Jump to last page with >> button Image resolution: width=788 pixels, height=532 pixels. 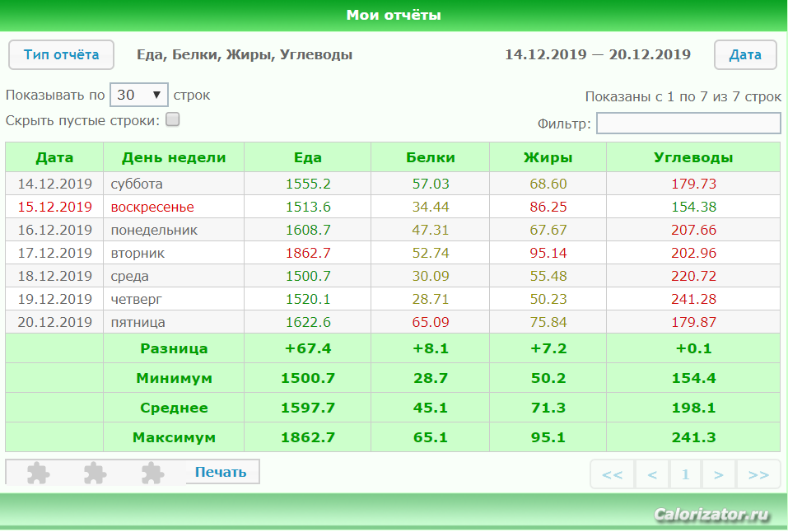[758, 474]
